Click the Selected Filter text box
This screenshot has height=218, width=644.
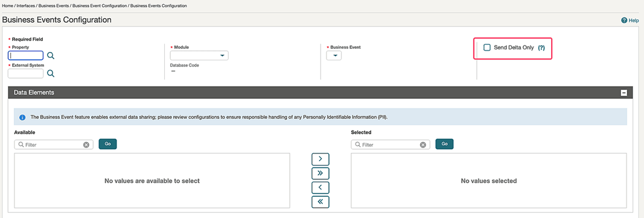390,144
